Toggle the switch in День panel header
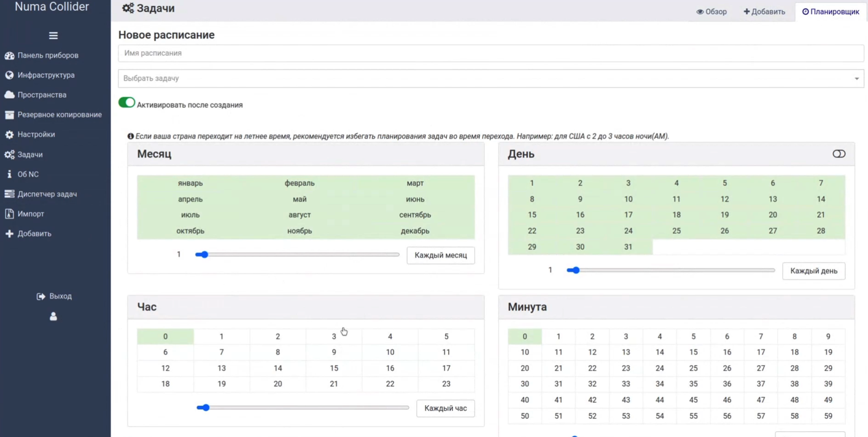This screenshot has width=868, height=437. [839, 154]
